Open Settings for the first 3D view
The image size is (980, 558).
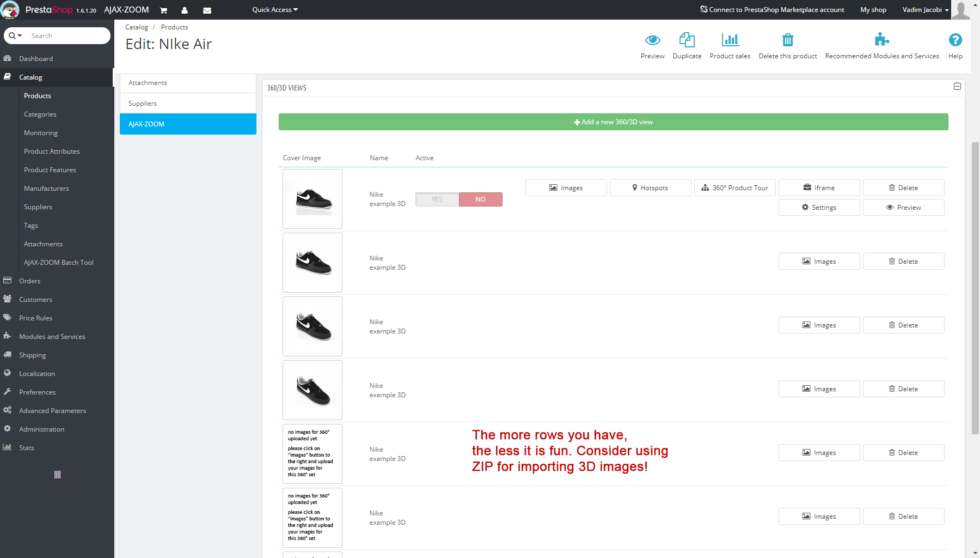819,208
